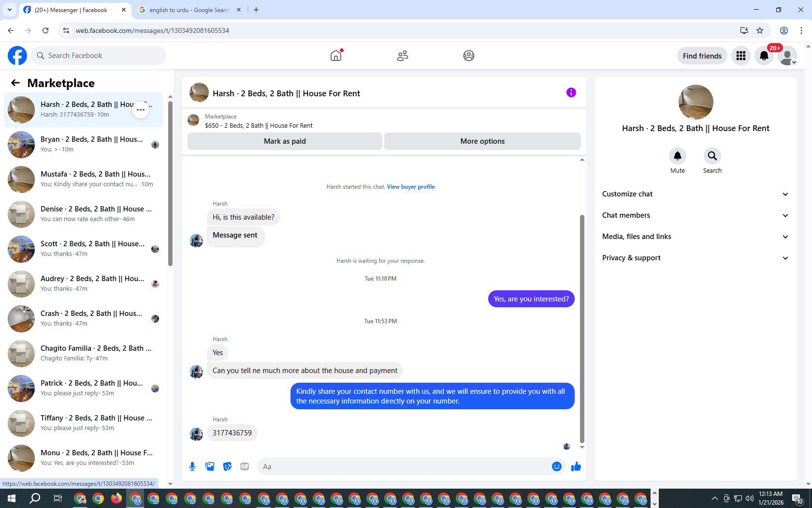This screenshot has height=508, width=812.
Task: Click the chat header listing thumbnail
Action: tap(199, 92)
